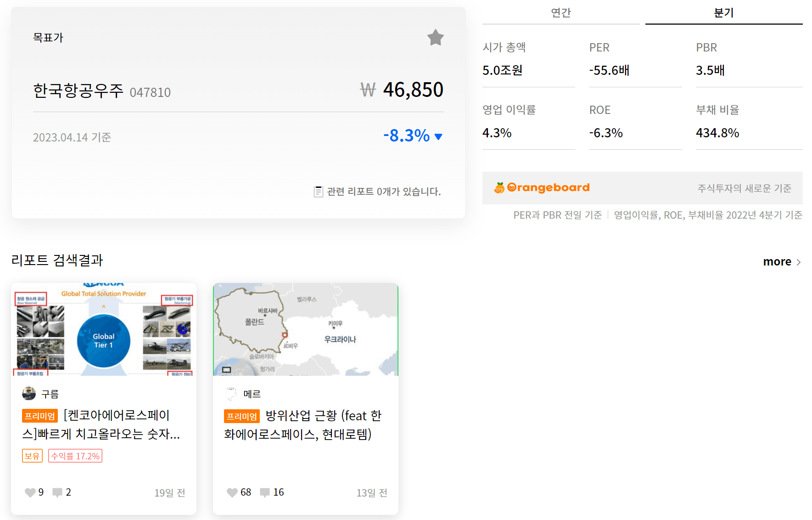Click the favorite star icon
812x520 pixels.
click(435, 38)
